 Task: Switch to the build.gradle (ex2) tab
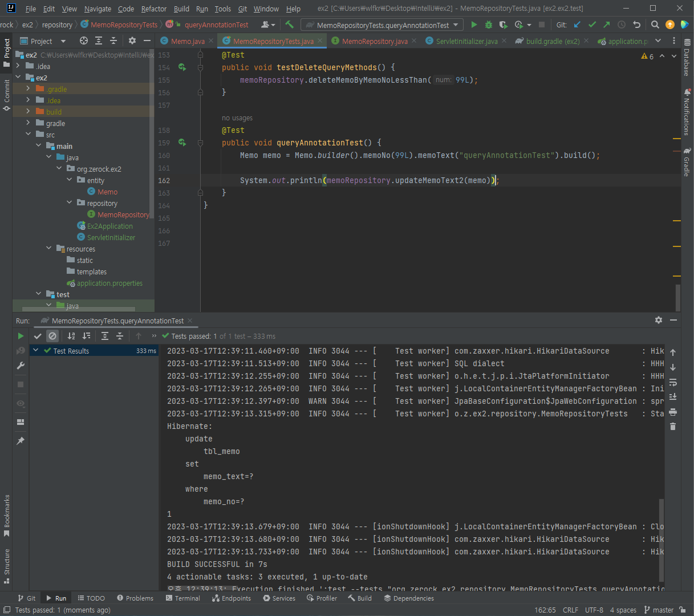click(551, 41)
